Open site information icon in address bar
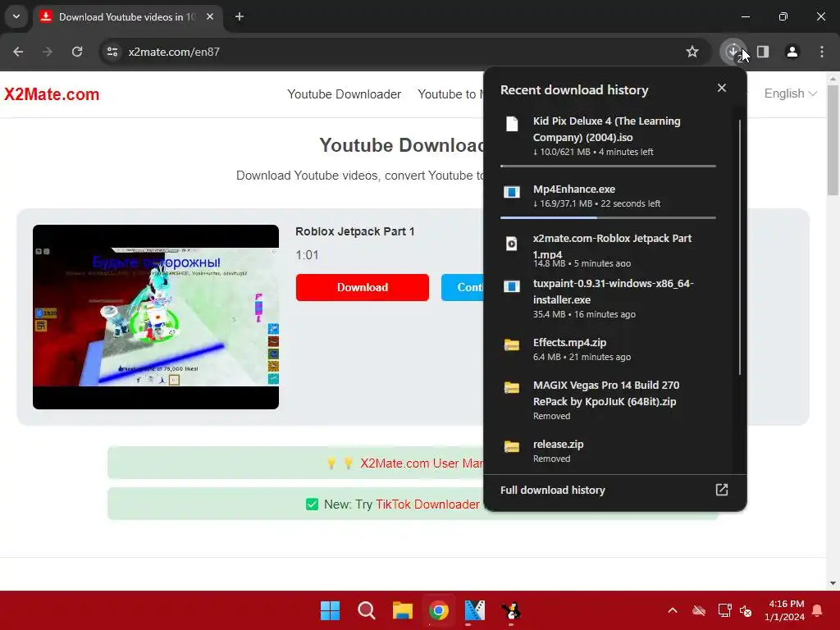The width and height of the screenshot is (840, 630). pyautogui.click(x=112, y=52)
